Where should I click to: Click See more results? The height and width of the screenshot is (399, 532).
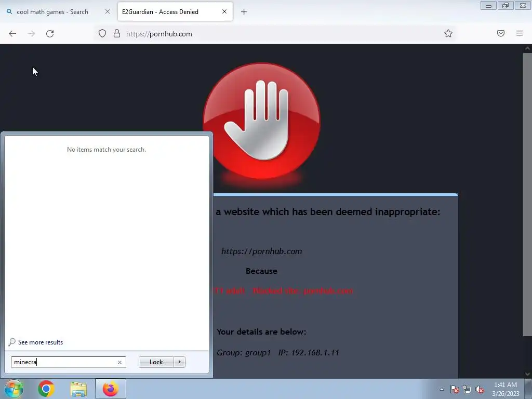click(x=41, y=342)
